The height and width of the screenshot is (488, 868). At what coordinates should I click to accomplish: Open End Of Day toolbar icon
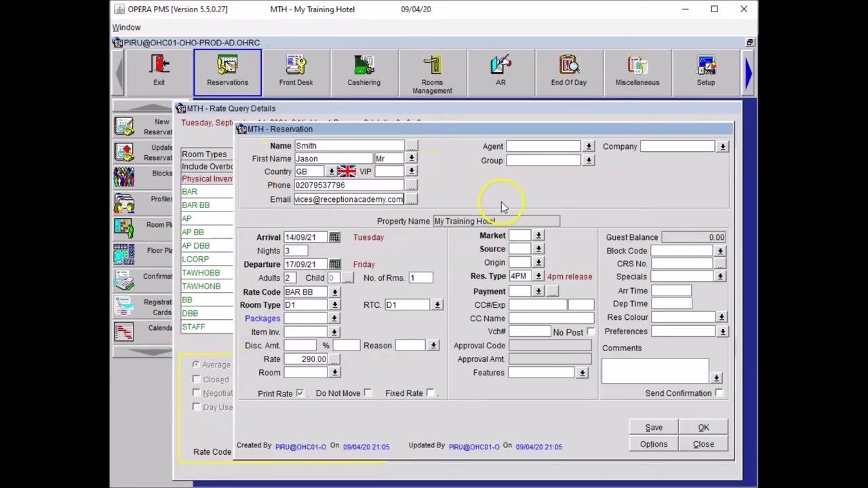569,71
